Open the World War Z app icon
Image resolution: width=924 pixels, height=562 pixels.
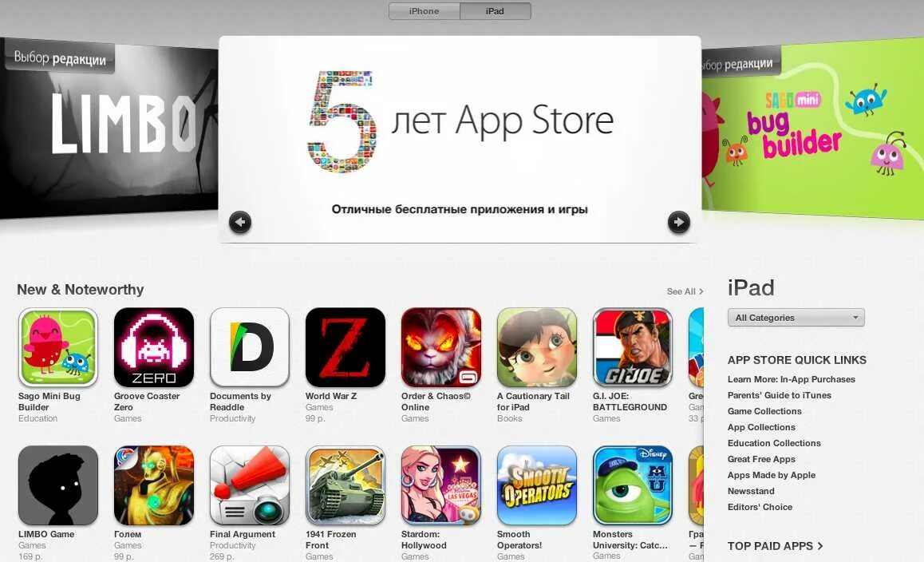pyautogui.click(x=346, y=347)
